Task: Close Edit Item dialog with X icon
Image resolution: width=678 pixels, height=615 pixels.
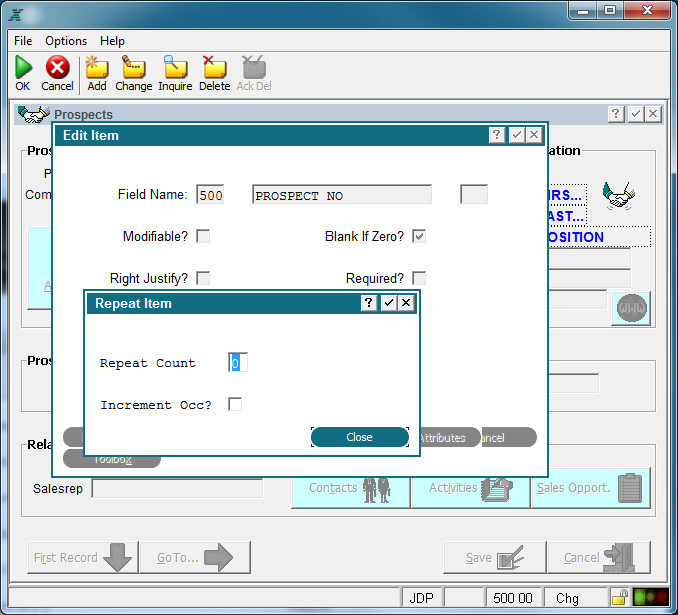Action: point(534,135)
